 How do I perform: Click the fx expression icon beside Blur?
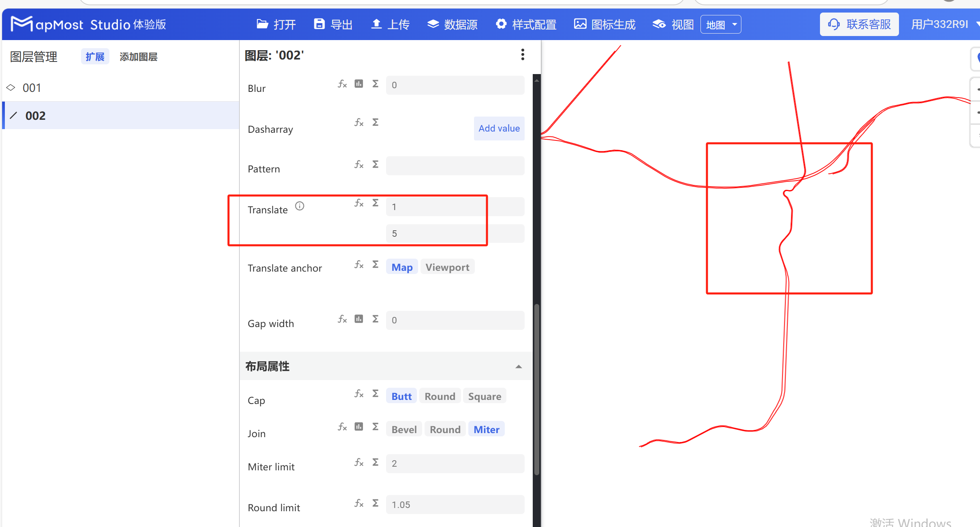click(342, 84)
